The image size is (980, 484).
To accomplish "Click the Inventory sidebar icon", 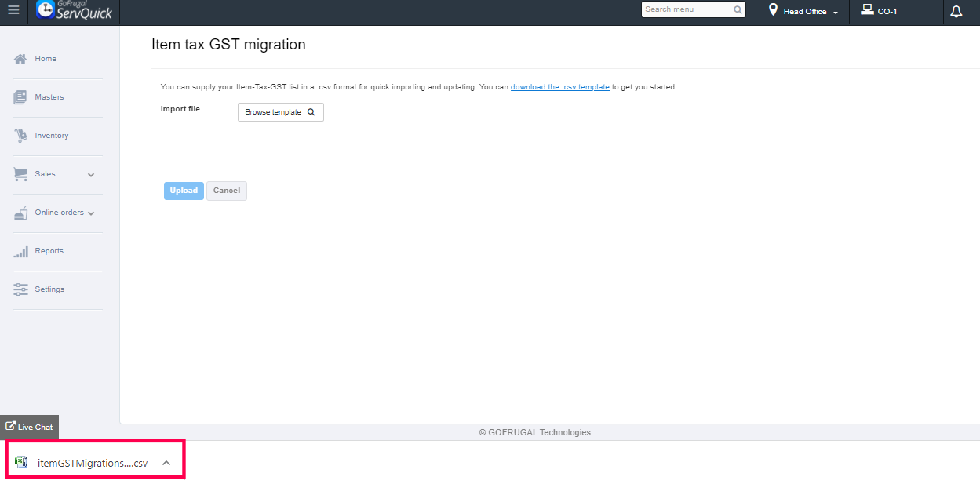I will click(20, 136).
